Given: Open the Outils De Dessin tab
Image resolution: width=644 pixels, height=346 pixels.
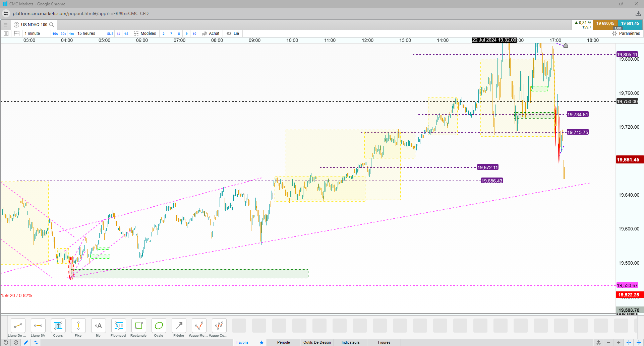Looking at the screenshot, I should [317, 342].
